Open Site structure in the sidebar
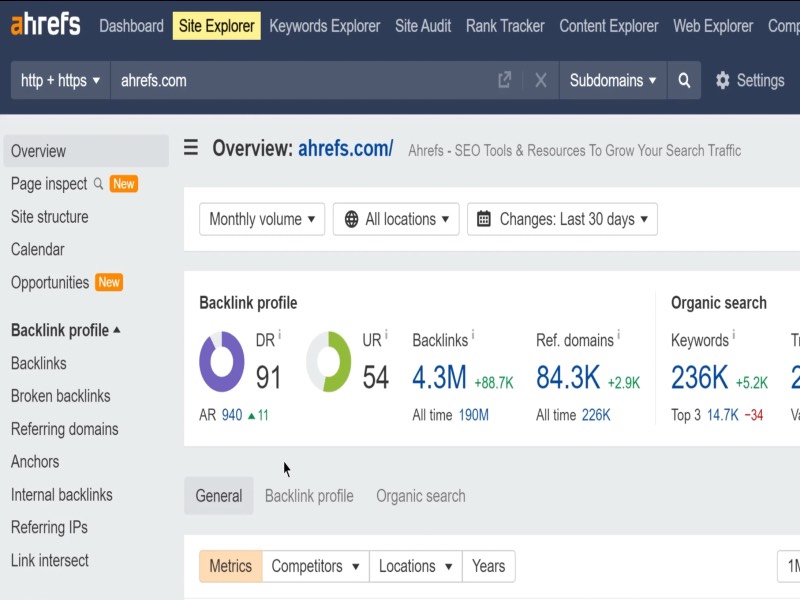This screenshot has height=600, width=800. pos(49,217)
